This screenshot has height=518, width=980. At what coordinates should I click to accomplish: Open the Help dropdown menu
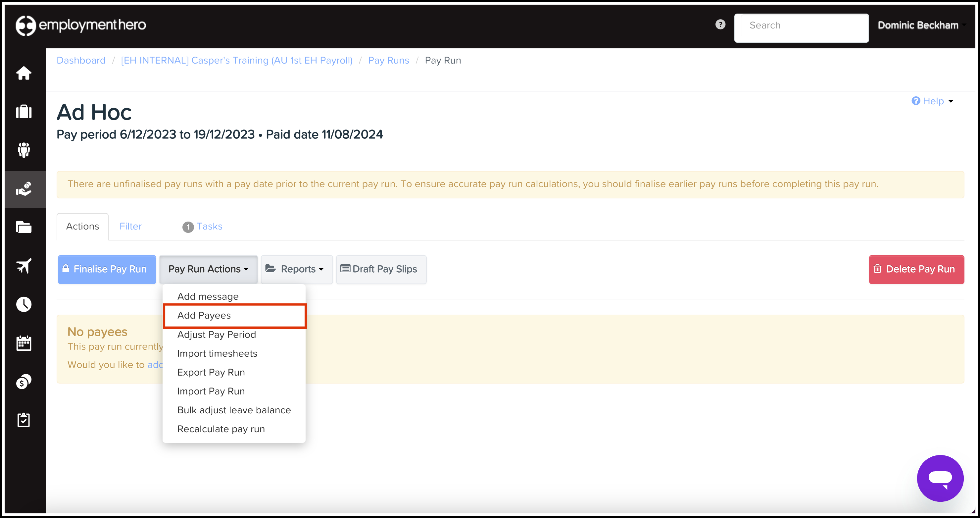click(x=932, y=101)
